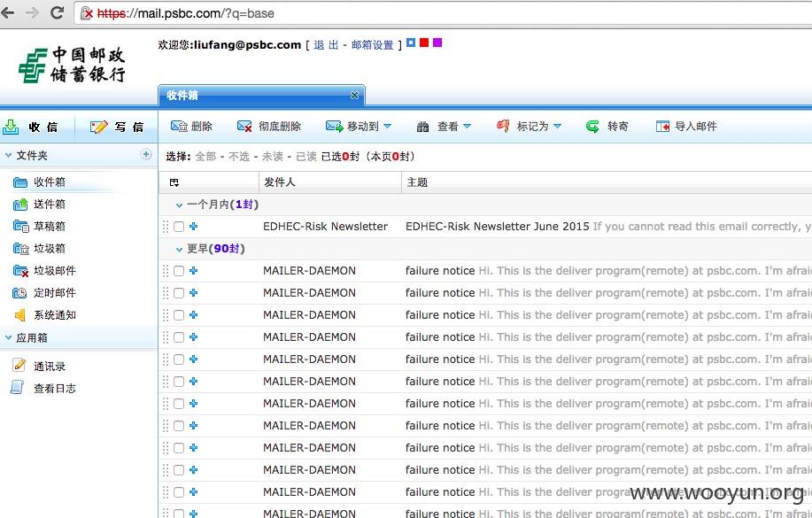Collapse the 一个月内 group
The width and height of the screenshot is (812, 518).
pos(179,205)
